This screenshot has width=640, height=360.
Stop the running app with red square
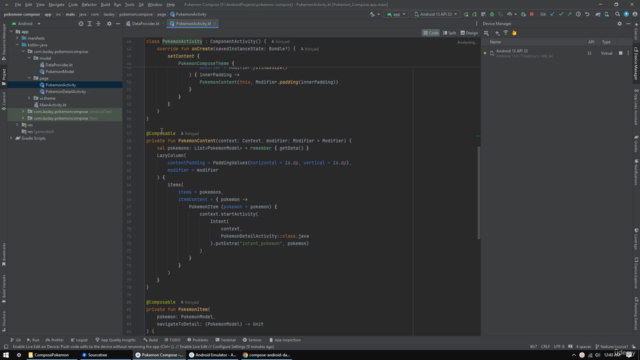[531, 14]
